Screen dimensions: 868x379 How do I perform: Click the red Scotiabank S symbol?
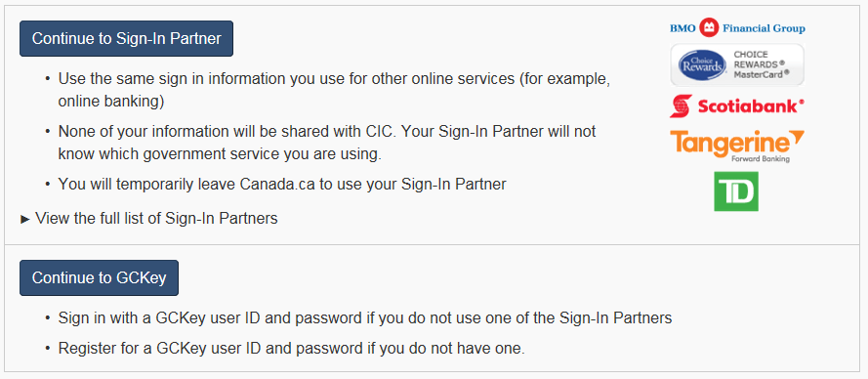[x=682, y=105]
